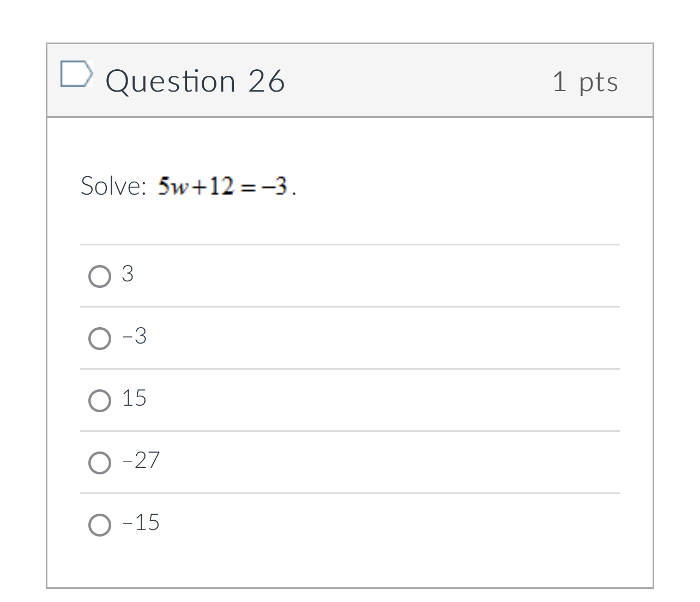Click the equation image 5w+12=−3
The image size is (700, 602).
[x=222, y=186]
